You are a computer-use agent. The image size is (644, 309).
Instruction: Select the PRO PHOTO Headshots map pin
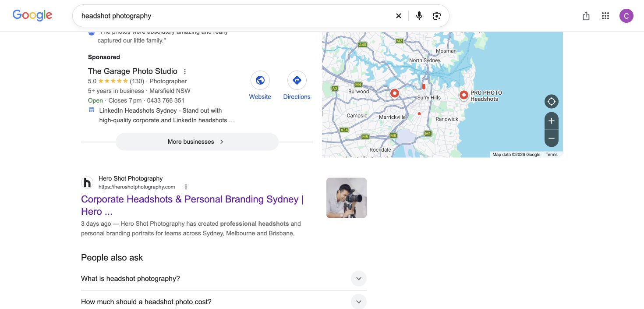click(464, 95)
